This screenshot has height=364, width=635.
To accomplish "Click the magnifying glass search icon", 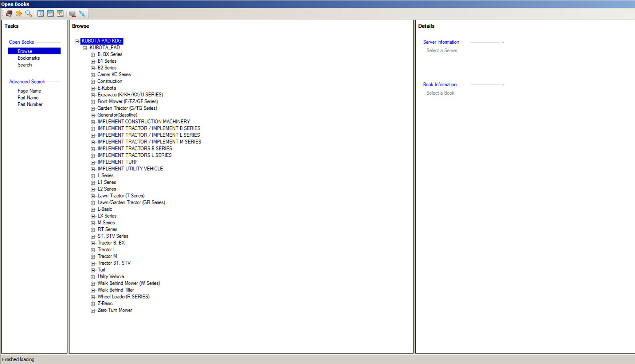I will (29, 14).
